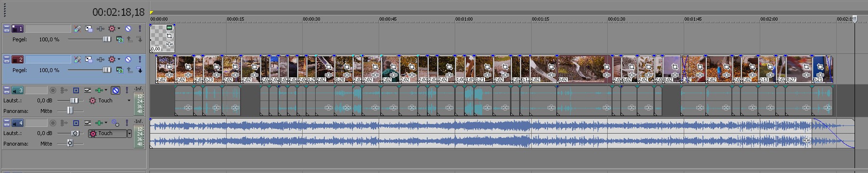The height and width of the screenshot is (173, 868).
Task: Select track 2 number badge
Action: tap(17, 60)
